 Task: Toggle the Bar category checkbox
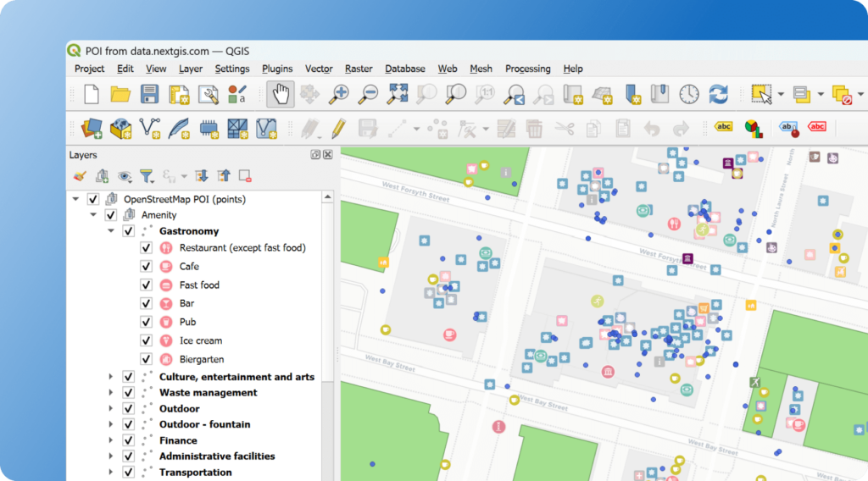coord(146,303)
